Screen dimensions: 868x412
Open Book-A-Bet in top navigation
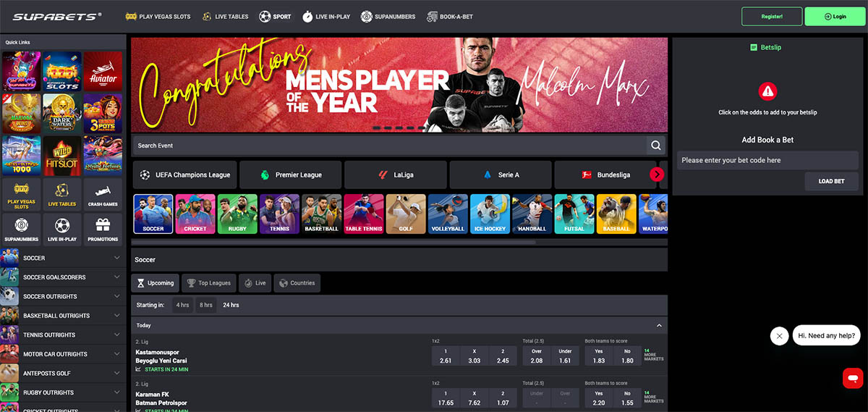450,17
